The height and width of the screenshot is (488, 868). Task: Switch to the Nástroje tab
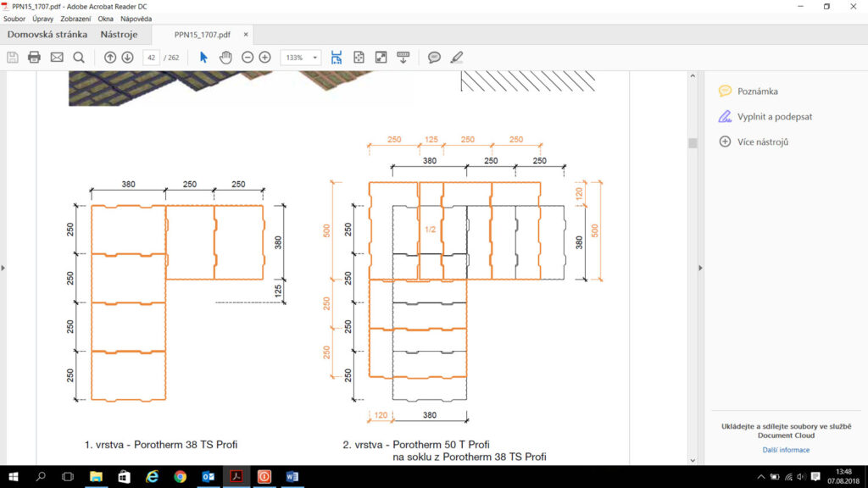click(x=119, y=35)
